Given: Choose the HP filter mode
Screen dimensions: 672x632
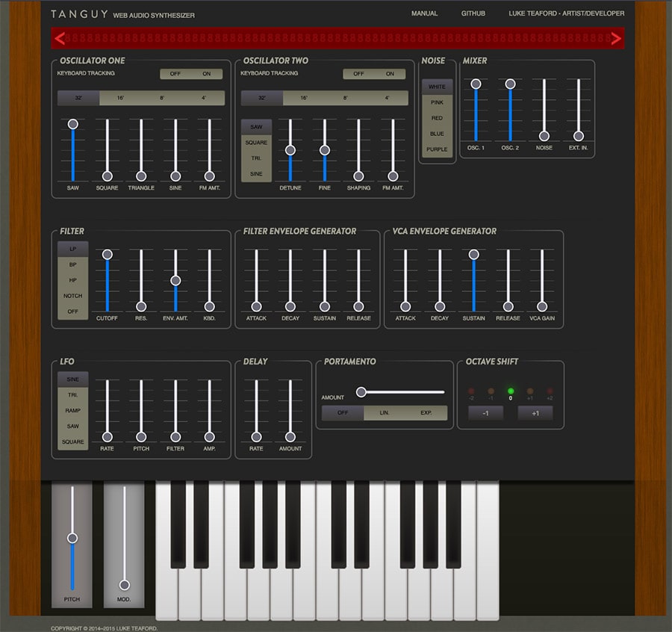Looking at the screenshot, I should [x=73, y=280].
